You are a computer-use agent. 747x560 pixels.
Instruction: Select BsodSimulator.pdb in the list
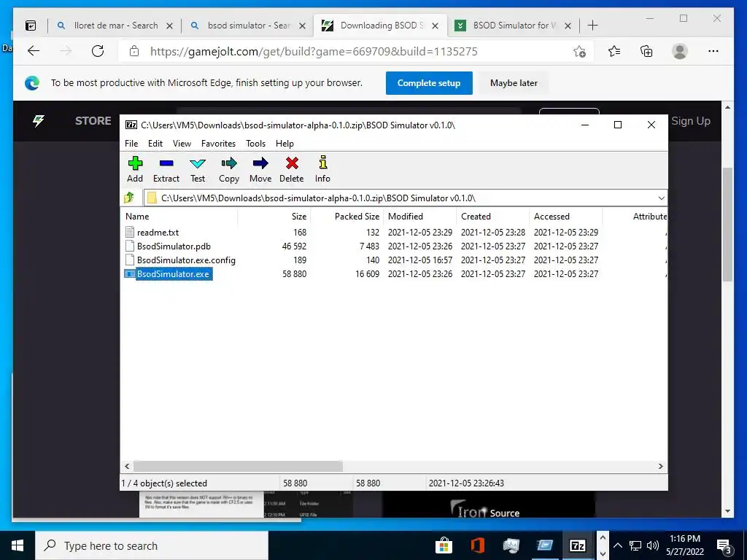coord(174,246)
